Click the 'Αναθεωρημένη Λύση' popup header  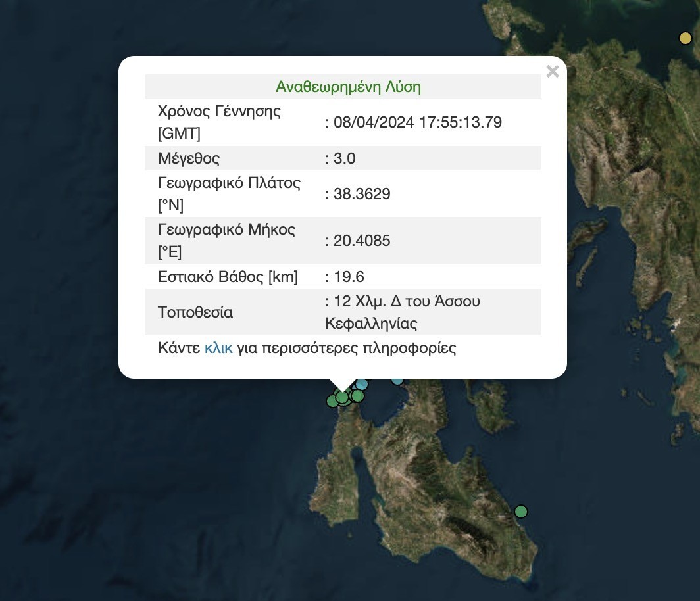tap(348, 87)
